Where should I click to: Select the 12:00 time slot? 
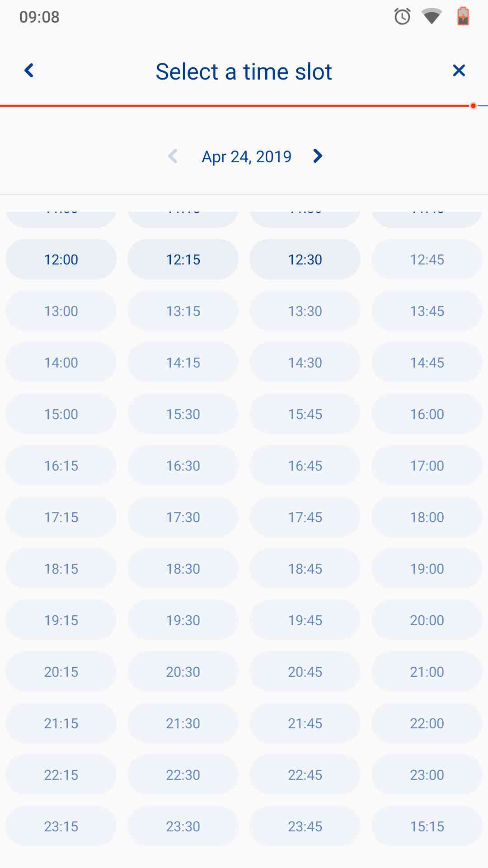point(61,259)
